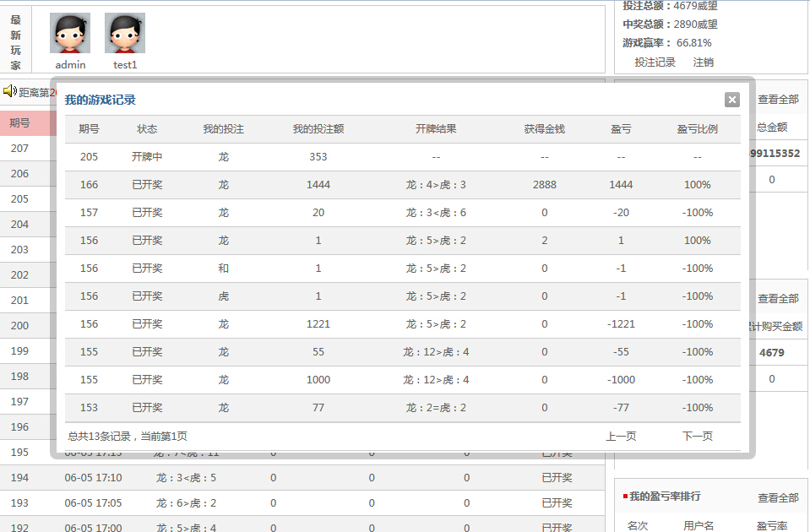Click the speaker announcement icon
810x532 pixels.
tap(10, 91)
